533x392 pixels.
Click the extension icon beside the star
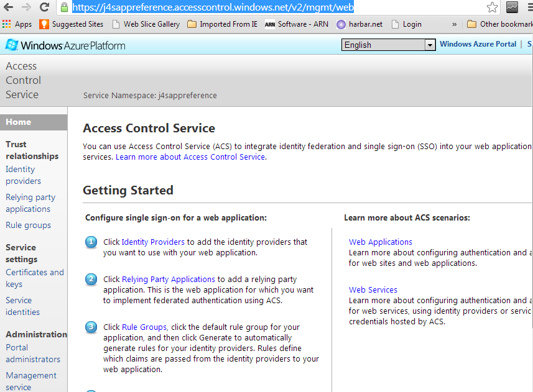pos(512,7)
